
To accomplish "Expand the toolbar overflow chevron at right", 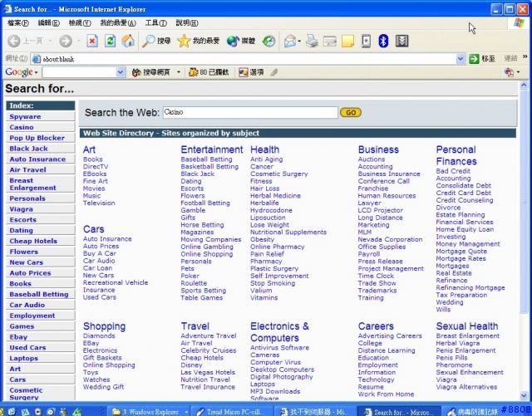I will point(525,56).
